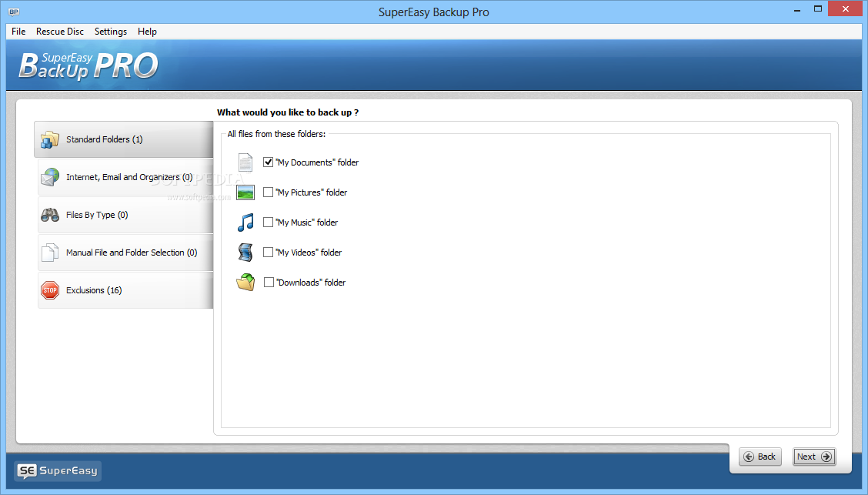Click the "Downloads" folder label

point(311,282)
